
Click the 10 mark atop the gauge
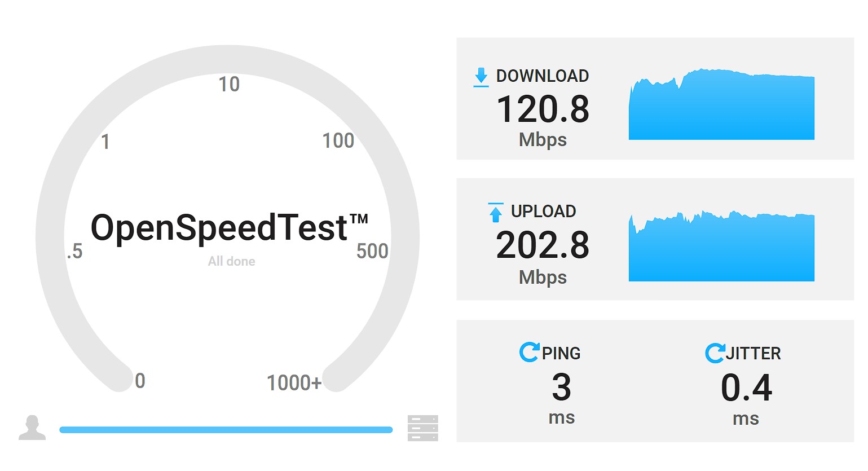point(229,85)
